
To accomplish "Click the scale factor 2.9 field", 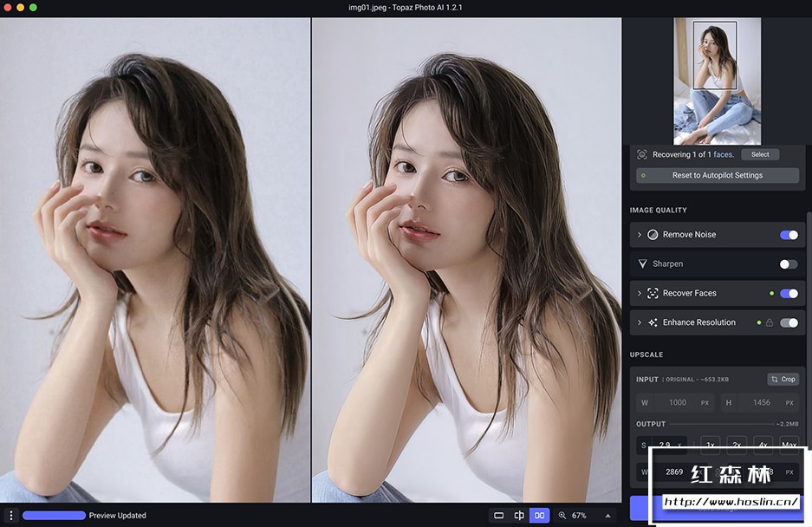I will 662,445.
